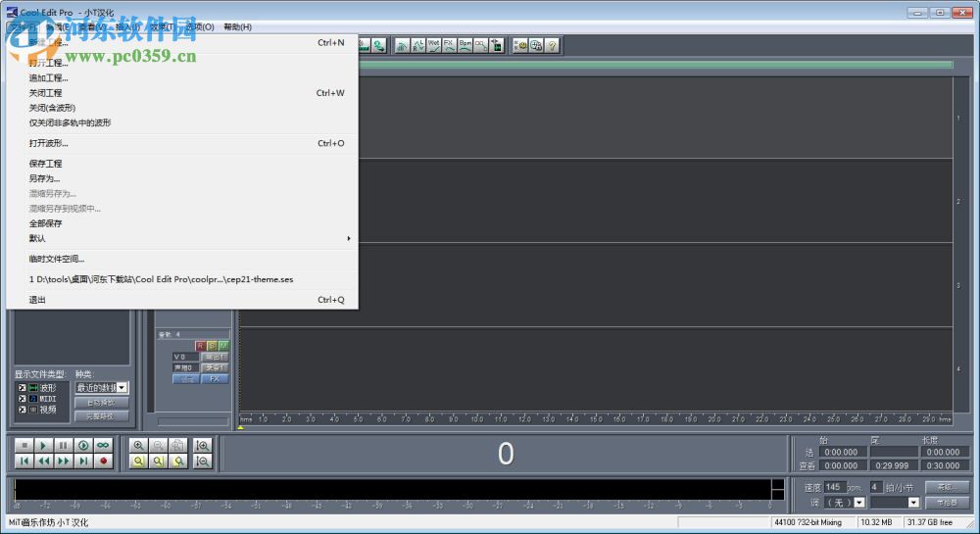Select 打开波形... menu entry
The image size is (980, 534).
(183, 143)
